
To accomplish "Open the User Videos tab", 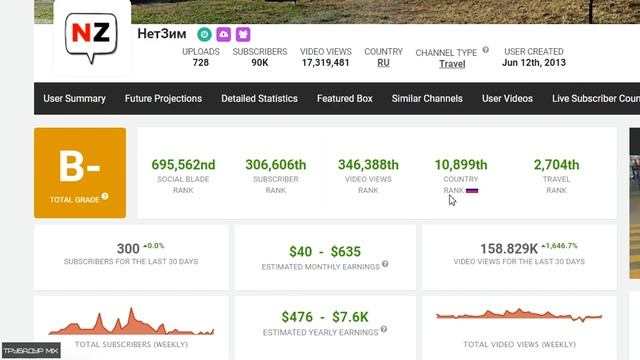I will [x=507, y=98].
